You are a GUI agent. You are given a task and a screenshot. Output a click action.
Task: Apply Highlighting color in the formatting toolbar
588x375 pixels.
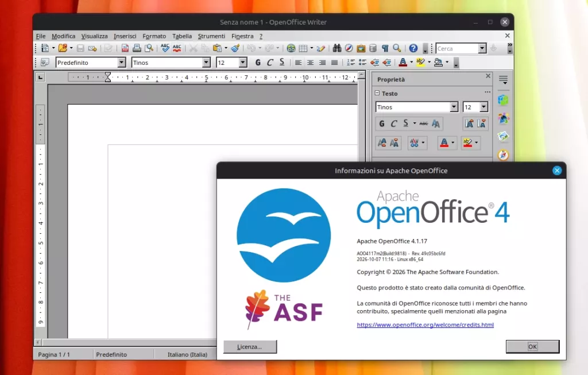point(421,62)
